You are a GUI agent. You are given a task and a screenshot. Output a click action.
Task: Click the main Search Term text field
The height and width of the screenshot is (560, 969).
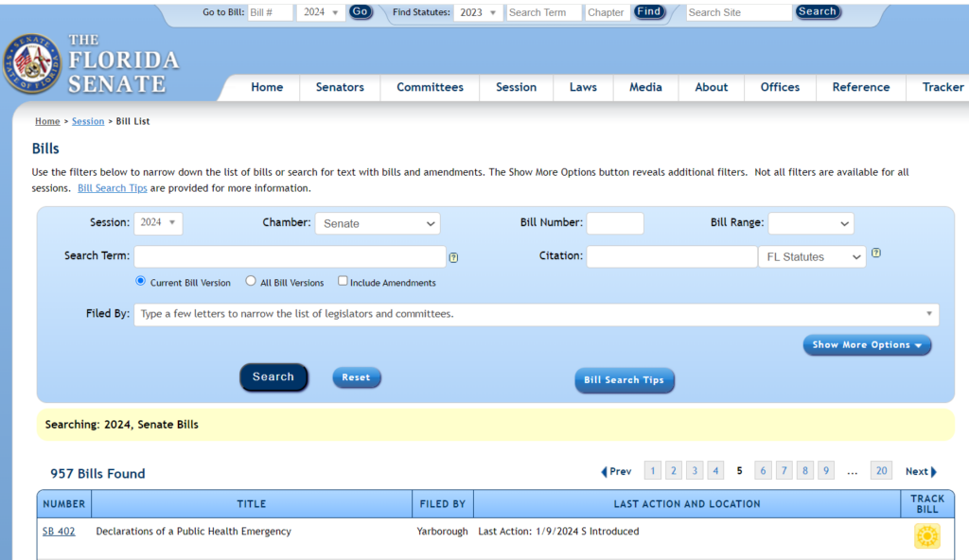pyautogui.click(x=290, y=256)
